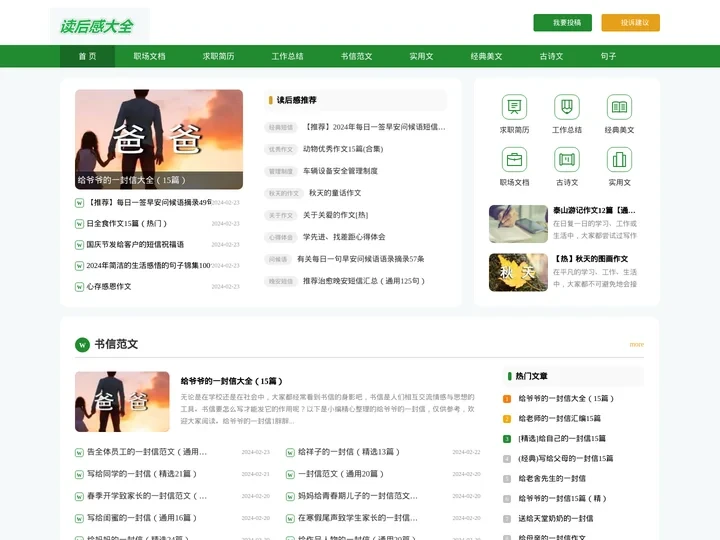Open the 泰山游记作文 thumbnail image
720x540 pixels.
(518, 224)
